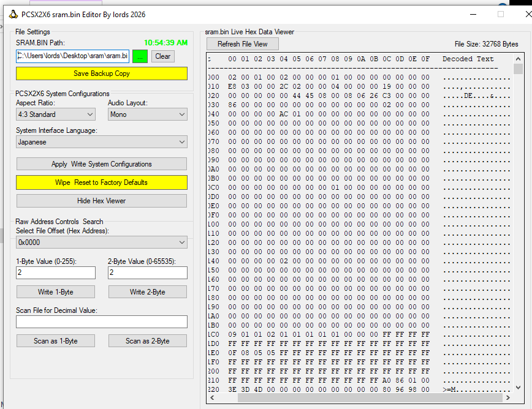The image size is (532, 409).
Task: Click hex value "3E" in row 220
Action: pos(232,389)
